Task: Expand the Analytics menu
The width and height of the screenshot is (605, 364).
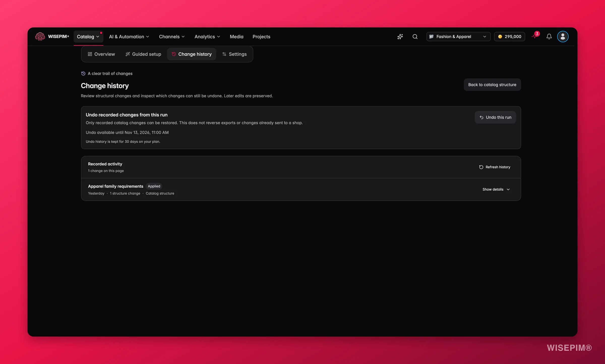Action: click(x=207, y=37)
